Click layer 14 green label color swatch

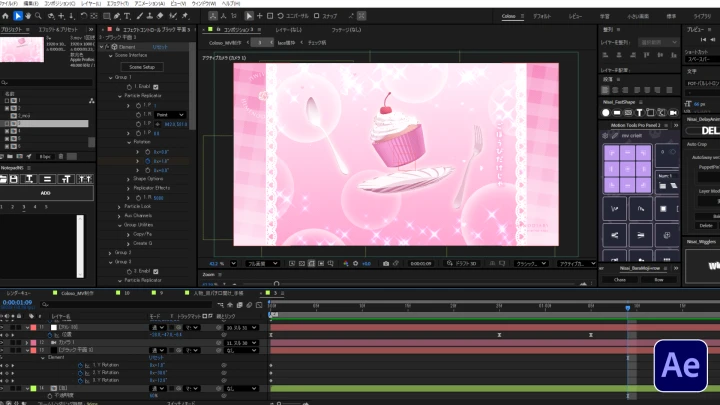tap(34, 388)
